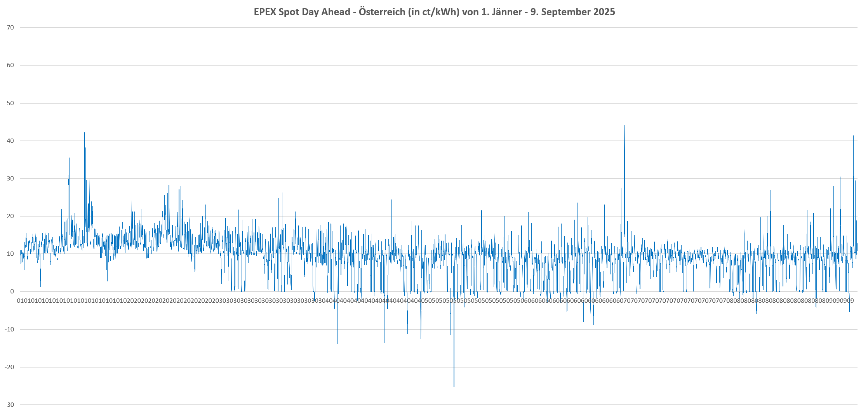Click the far-right September spike peak above 40

(x=853, y=136)
